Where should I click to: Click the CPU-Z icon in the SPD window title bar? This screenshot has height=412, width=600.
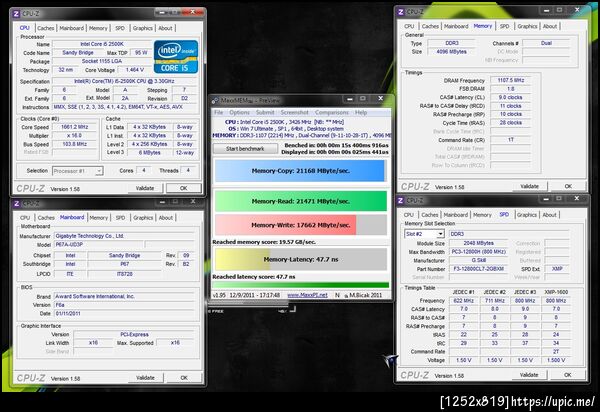pyautogui.click(x=401, y=200)
